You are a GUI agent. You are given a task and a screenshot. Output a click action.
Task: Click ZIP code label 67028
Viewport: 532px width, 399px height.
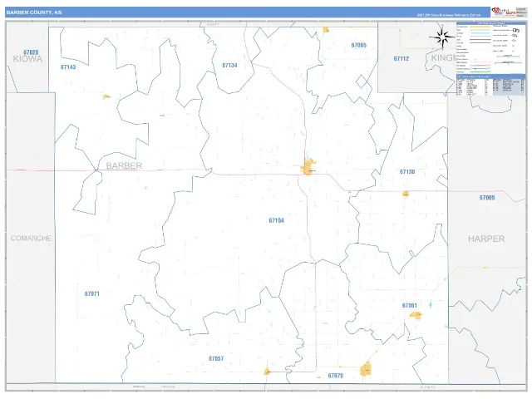point(31,52)
